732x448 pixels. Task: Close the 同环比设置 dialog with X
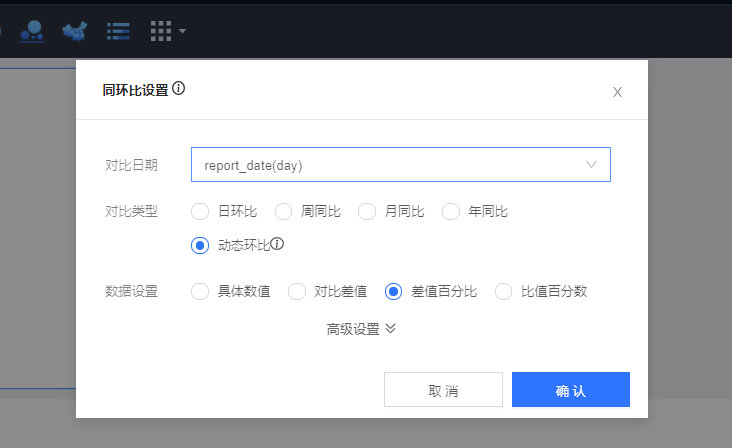pos(617,92)
